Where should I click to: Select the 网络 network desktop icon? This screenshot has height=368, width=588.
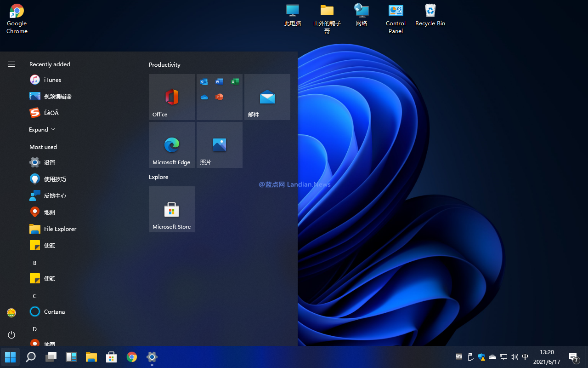coord(362,15)
